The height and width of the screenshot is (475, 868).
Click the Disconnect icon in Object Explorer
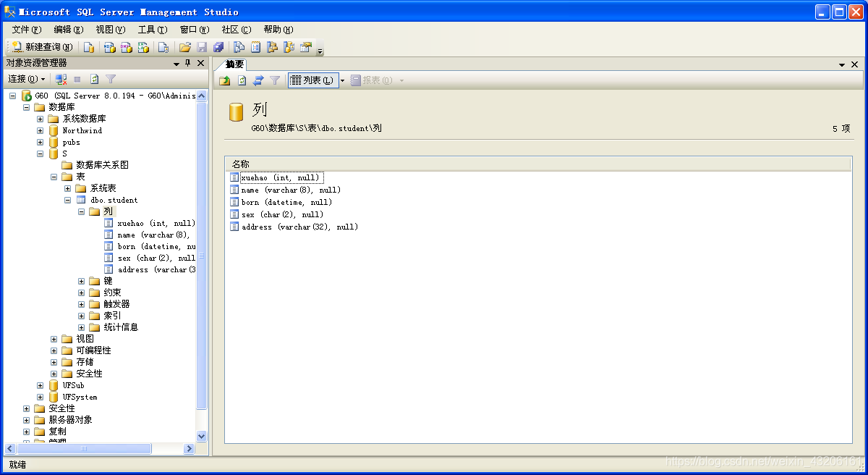click(61, 79)
